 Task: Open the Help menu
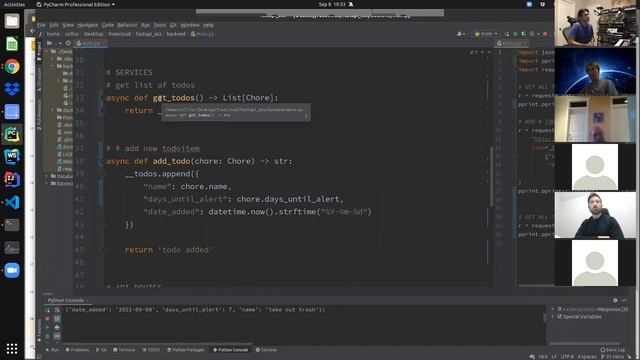(x=208, y=25)
